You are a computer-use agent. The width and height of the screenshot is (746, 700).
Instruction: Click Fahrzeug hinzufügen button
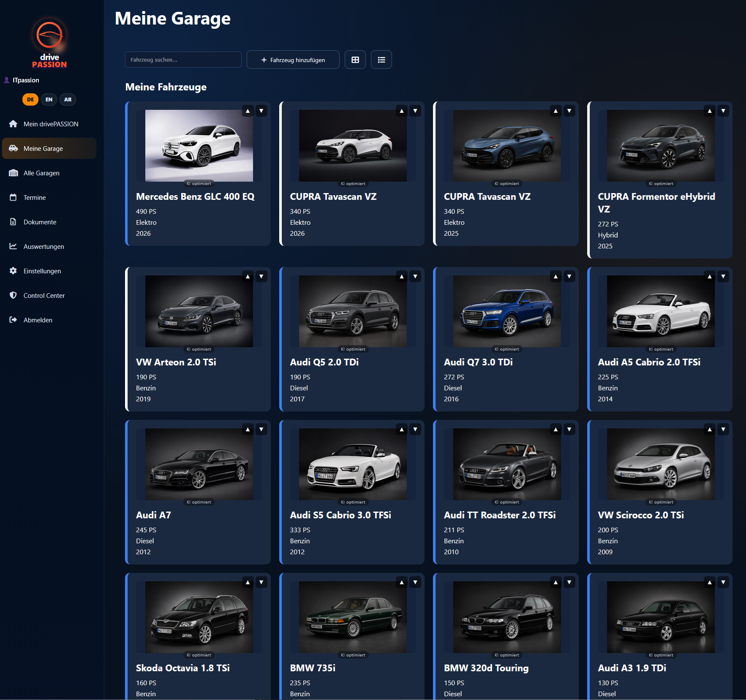pos(293,60)
